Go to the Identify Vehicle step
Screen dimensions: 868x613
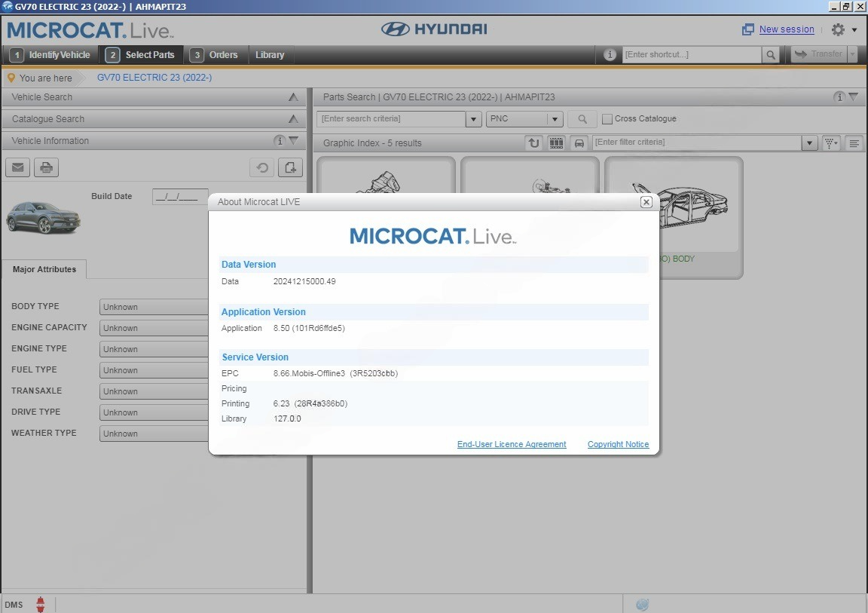pos(51,55)
